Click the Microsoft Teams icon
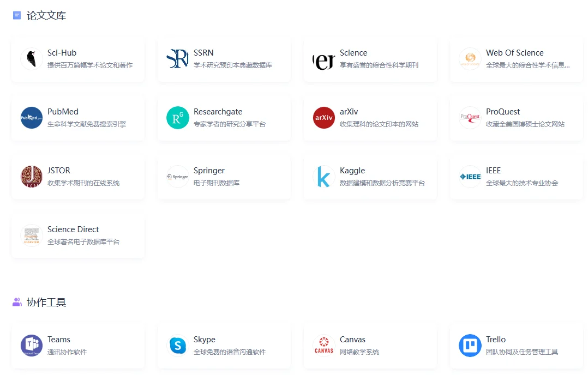Image resolution: width=588 pixels, height=375 pixels. 32,346
